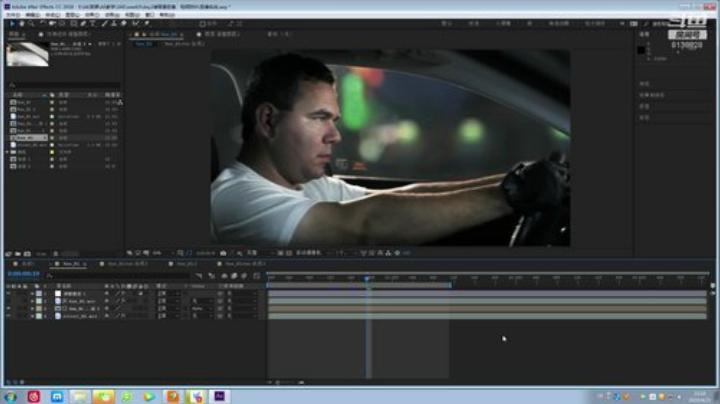
Task: Select the Rotation tool
Action: coord(43,23)
